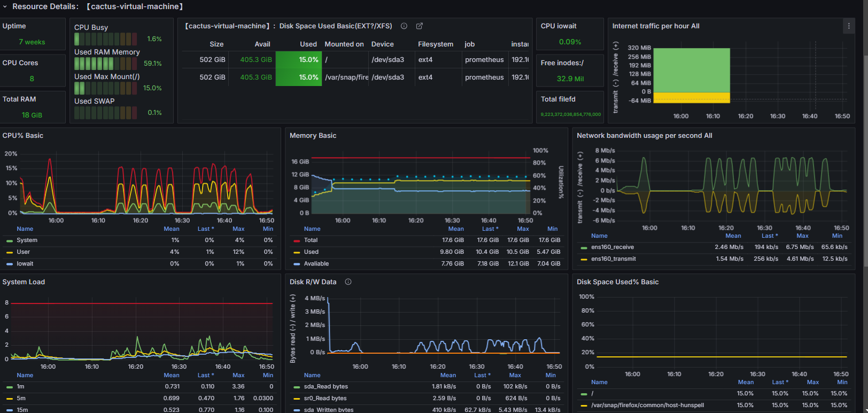Open Disk Space Used Basic external link icon
Viewport: 868px width, 413px height.
420,26
